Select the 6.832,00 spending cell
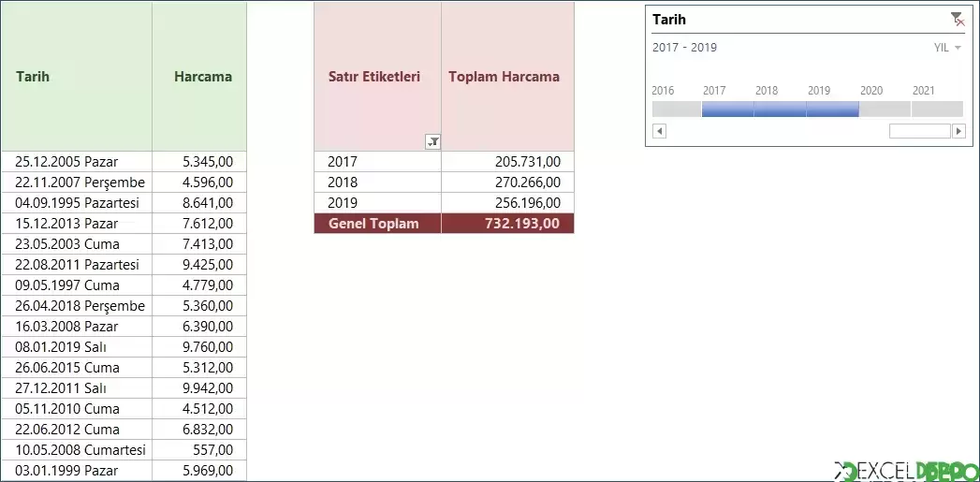980x482 pixels. [x=199, y=431]
